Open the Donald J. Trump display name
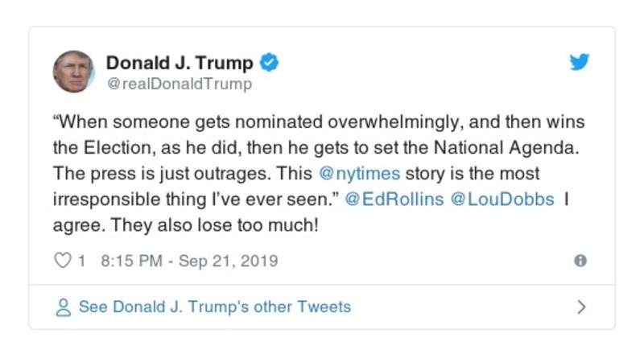Viewport: 644px width, 358px height. (180, 63)
